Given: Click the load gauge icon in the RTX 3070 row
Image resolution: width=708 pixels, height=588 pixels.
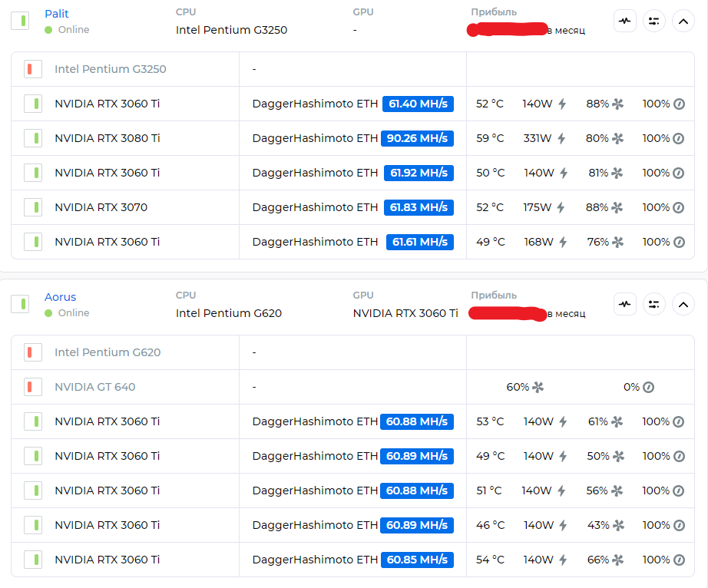Looking at the screenshot, I should 679,207.
